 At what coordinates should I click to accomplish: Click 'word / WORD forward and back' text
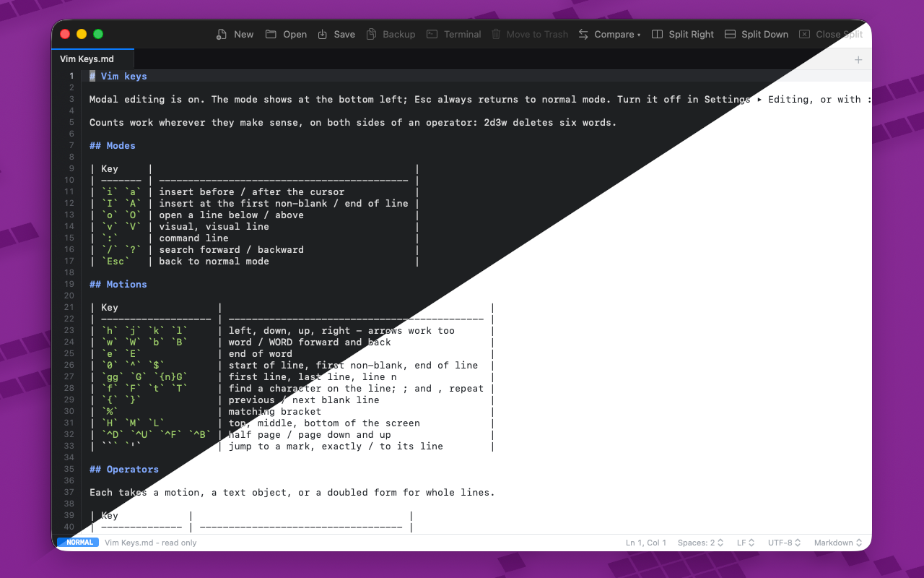click(310, 342)
